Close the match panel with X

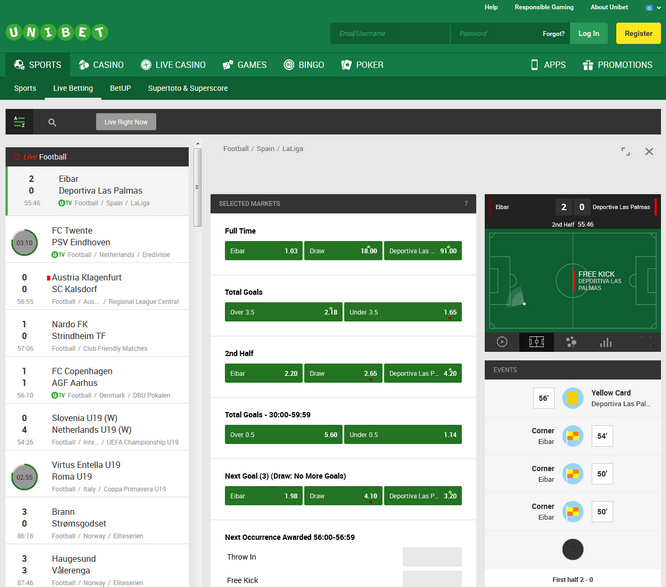pyautogui.click(x=649, y=151)
